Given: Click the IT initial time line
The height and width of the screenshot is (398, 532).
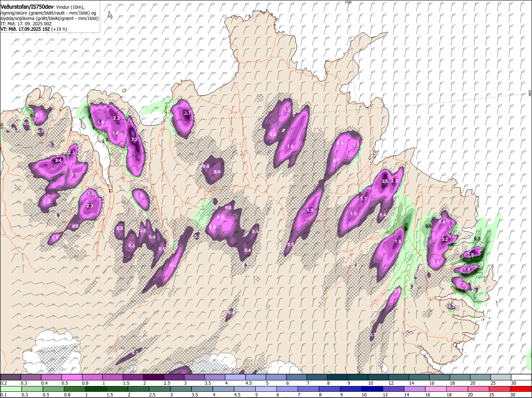Looking at the screenshot, I should click(26, 24).
